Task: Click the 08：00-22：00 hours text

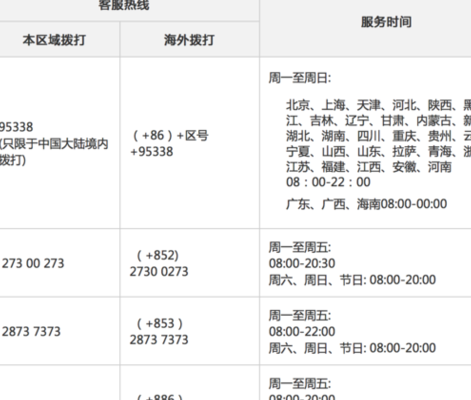Action: [328, 182]
